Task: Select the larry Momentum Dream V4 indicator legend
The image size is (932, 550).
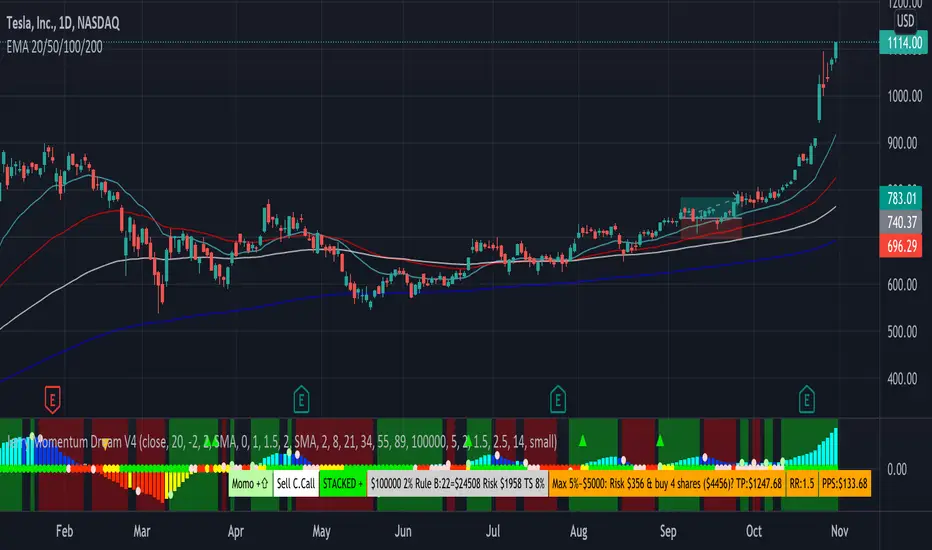Action: pyautogui.click(x=282, y=442)
